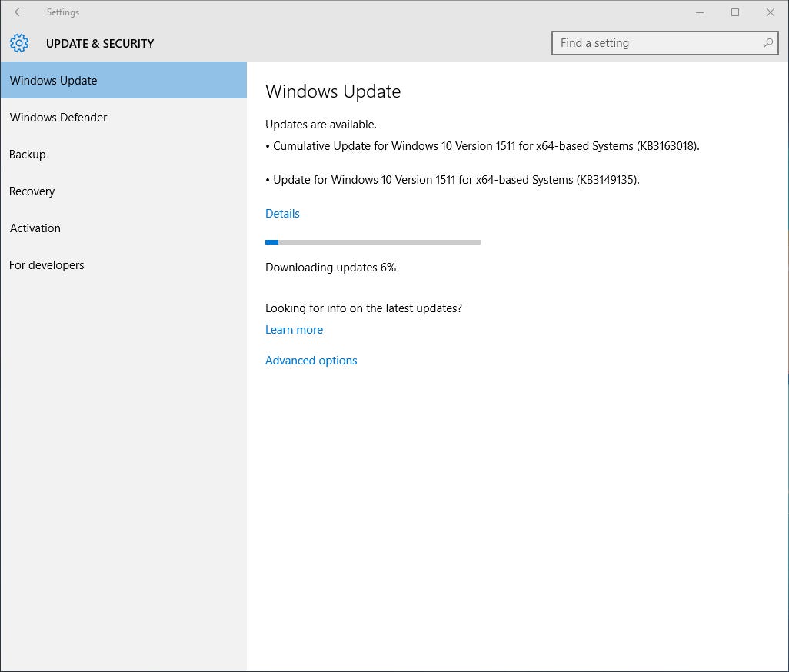Click the Settings title bar label
This screenshot has width=789, height=672.
tap(63, 12)
